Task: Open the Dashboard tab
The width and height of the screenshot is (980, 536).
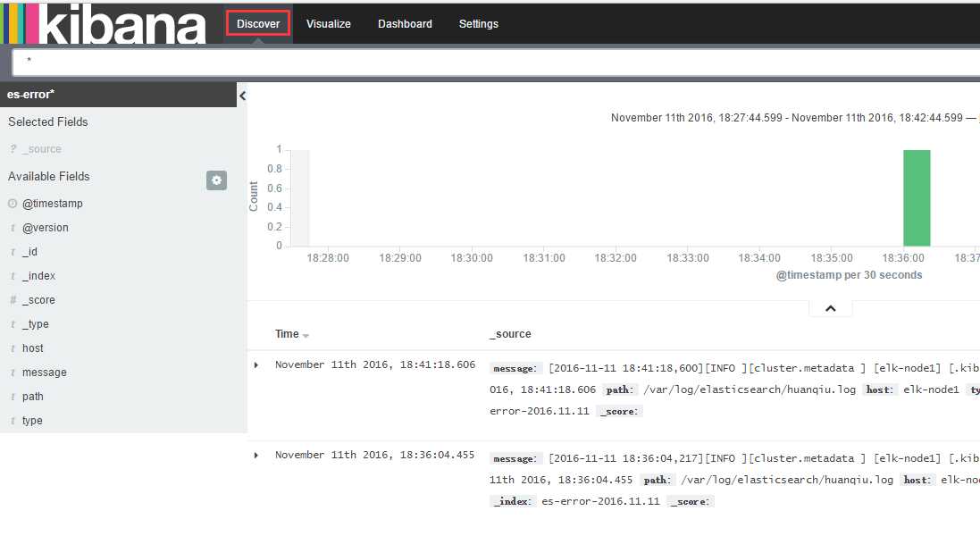Action: (x=405, y=24)
